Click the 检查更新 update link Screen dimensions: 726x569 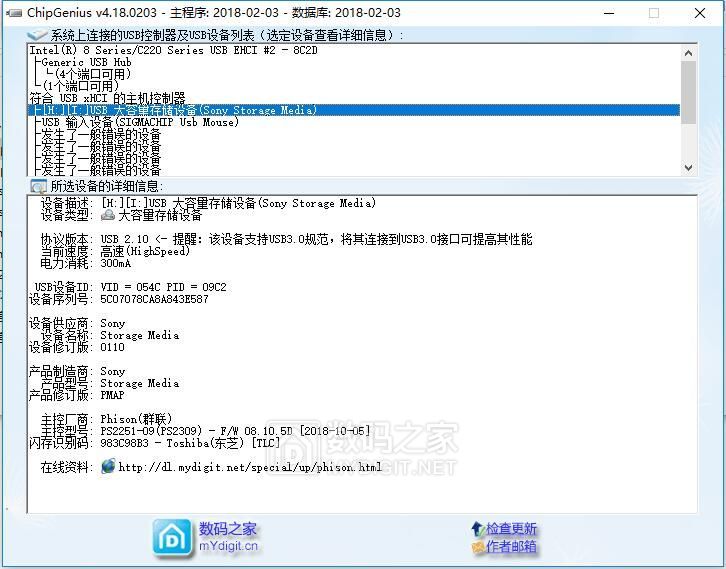pyautogui.click(x=512, y=529)
